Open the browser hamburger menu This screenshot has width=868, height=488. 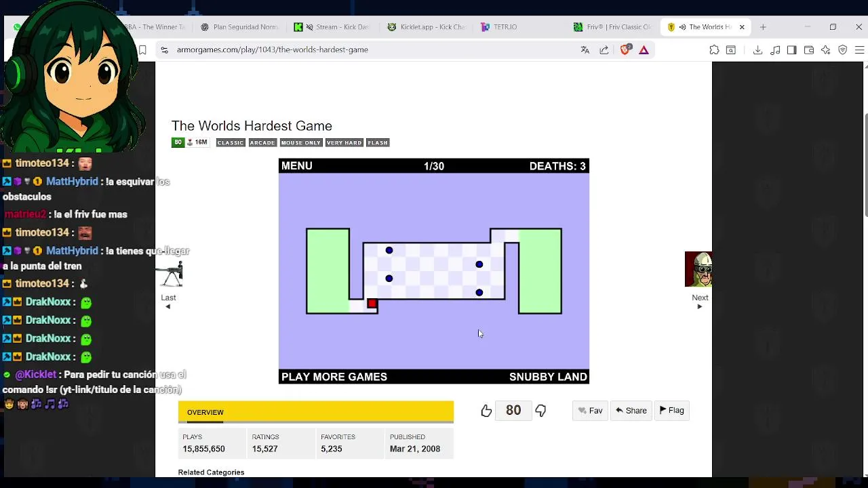[859, 49]
